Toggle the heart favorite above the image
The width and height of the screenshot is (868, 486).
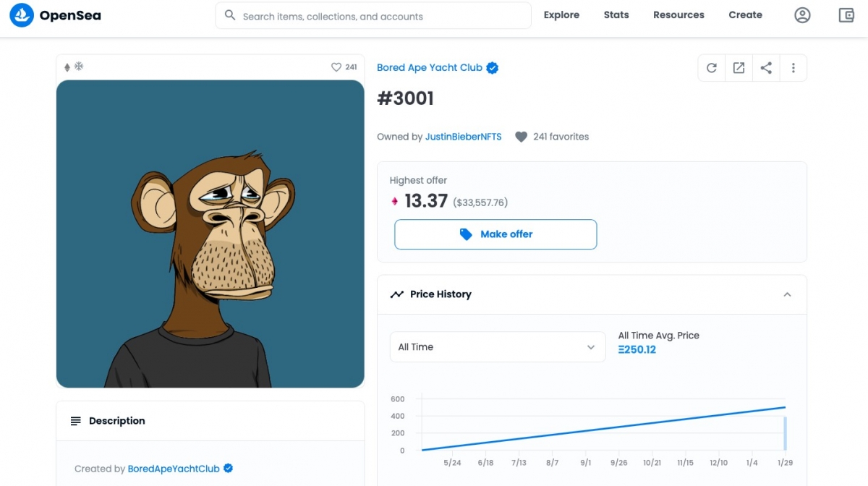[336, 67]
